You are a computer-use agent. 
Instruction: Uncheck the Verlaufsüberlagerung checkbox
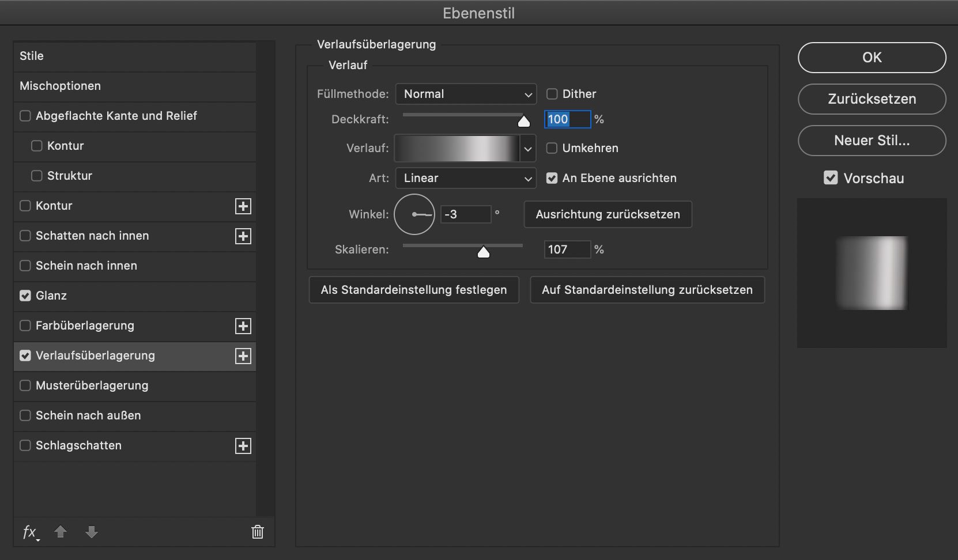(x=25, y=355)
